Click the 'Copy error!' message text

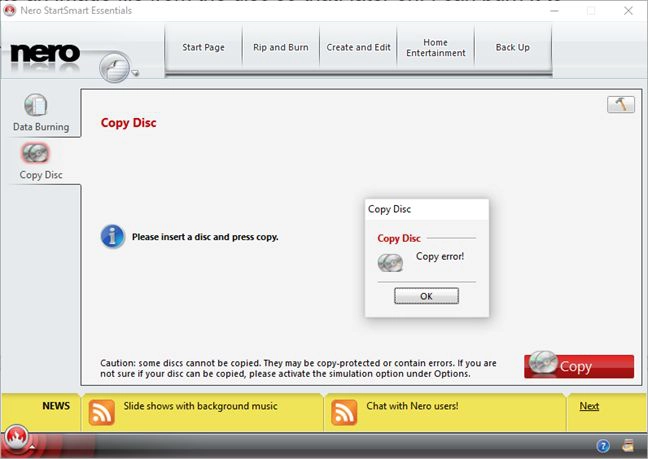pos(440,257)
